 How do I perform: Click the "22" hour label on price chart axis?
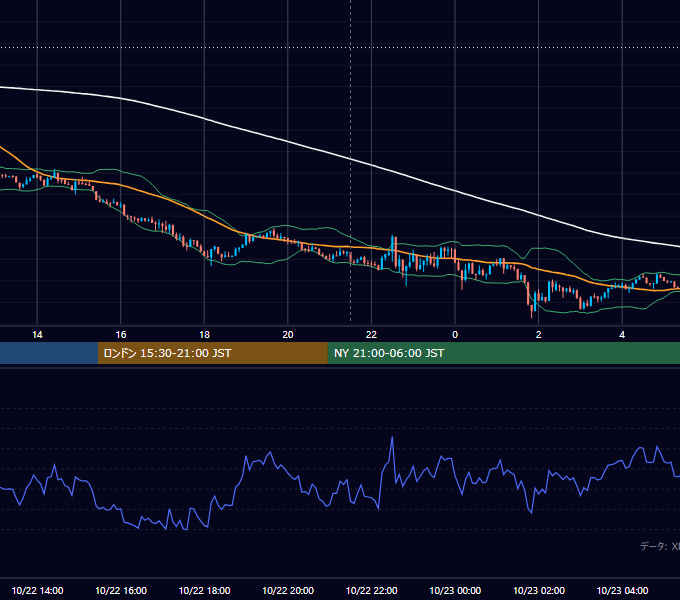pyautogui.click(x=371, y=335)
